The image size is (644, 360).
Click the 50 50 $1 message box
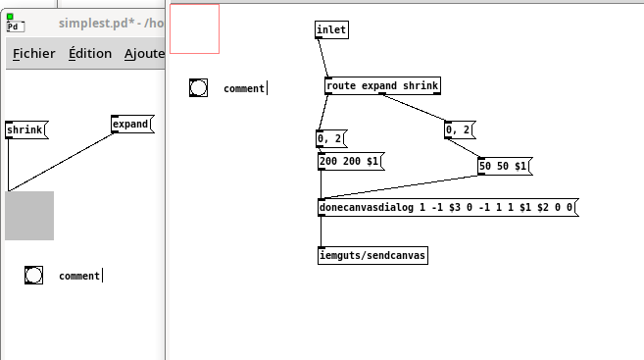tap(505, 166)
